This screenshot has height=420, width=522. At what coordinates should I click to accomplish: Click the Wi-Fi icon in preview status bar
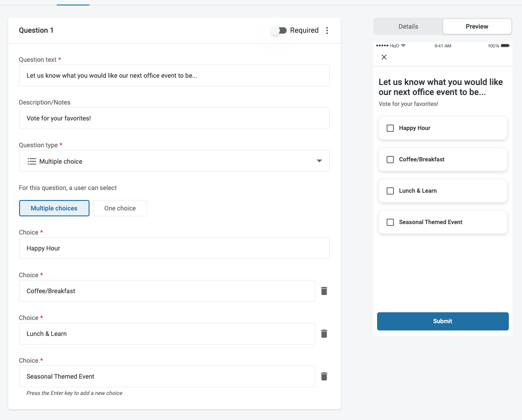pyautogui.click(x=403, y=46)
